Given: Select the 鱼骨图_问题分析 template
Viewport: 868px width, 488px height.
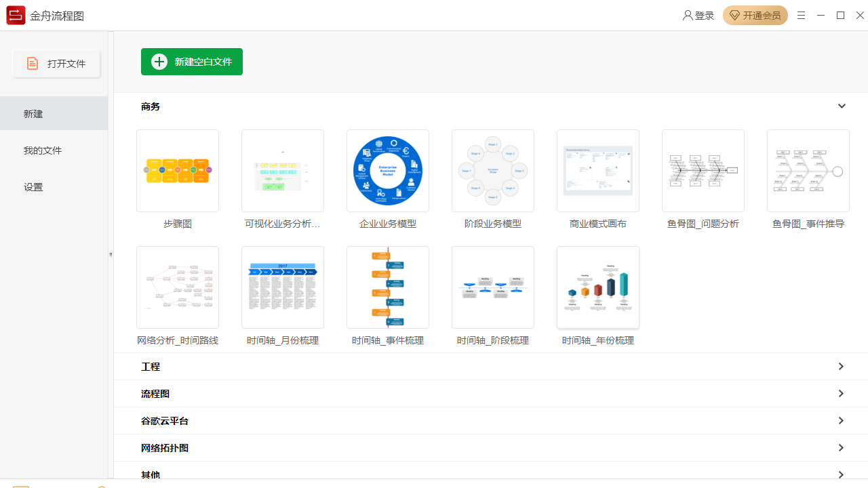Looking at the screenshot, I should pos(703,171).
